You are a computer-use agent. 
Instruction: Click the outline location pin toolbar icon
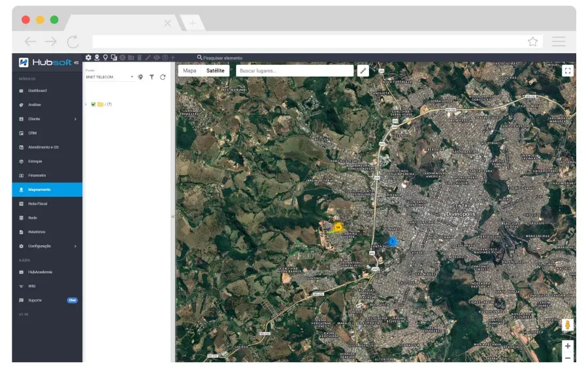tap(105, 58)
